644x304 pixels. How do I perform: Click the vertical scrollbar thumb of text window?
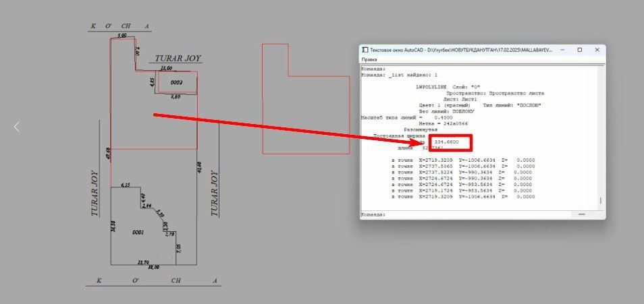(601, 201)
